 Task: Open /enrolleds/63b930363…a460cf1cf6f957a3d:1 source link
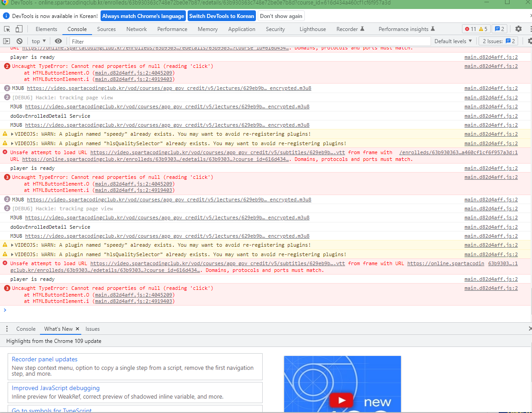458,152
